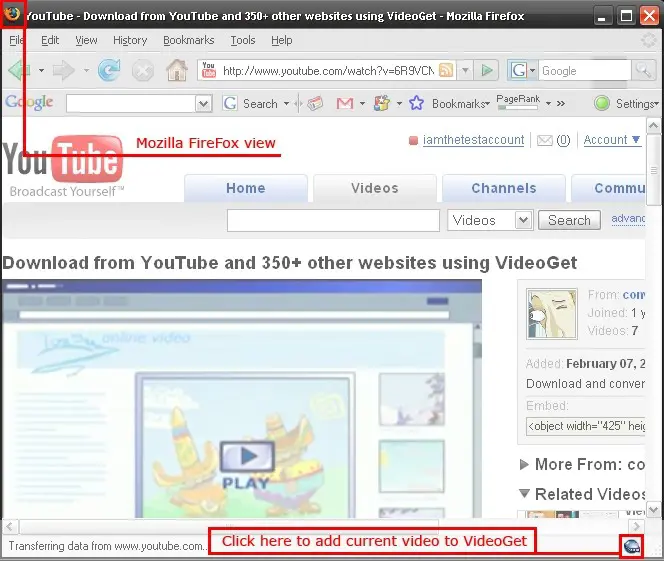Viewport: 664px width, 561px height.
Task: Click Google toolbar Search button
Action: click(255, 103)
